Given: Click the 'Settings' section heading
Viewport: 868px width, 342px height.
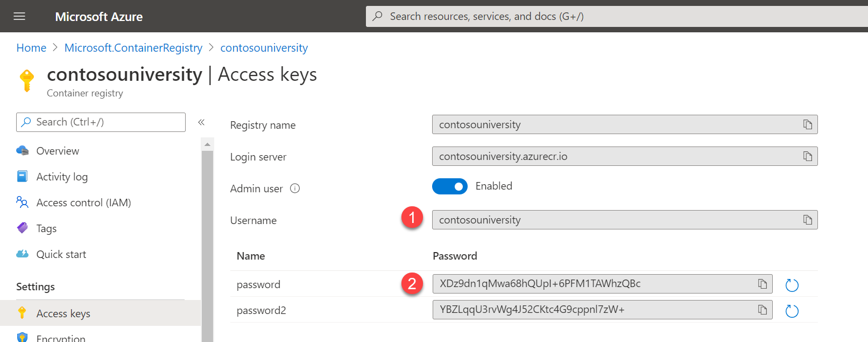Looking at the screenshot, I should coord(36,287).
